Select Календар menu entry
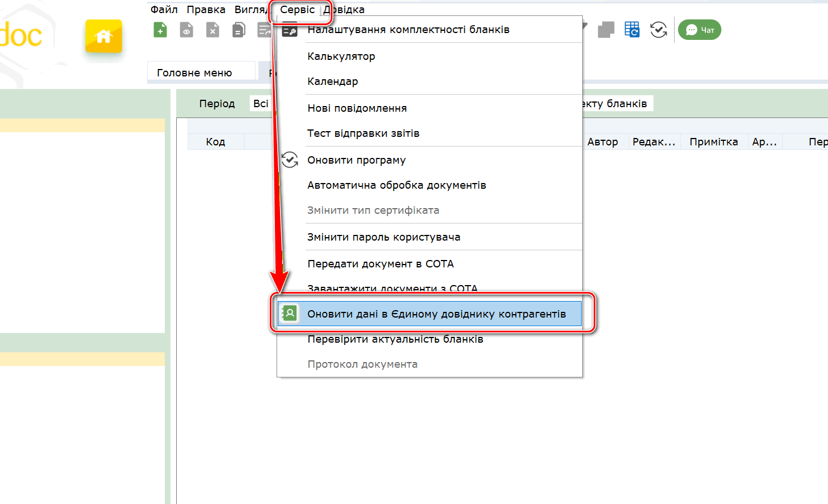The height and width of the screenshot is (504, 828). (332, 82)
